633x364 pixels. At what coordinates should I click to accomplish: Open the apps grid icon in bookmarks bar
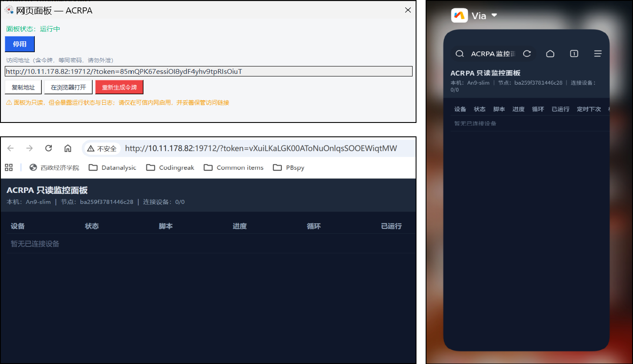[9, 168]
